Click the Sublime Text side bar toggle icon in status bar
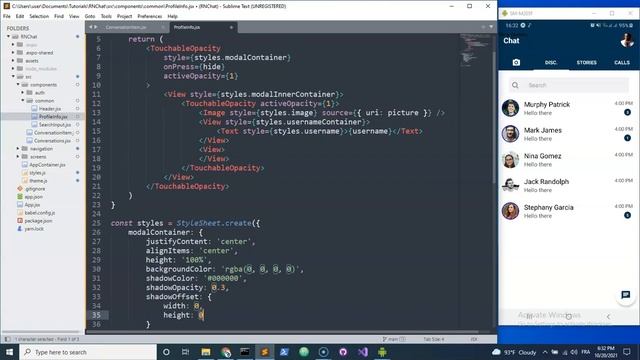 7,339
